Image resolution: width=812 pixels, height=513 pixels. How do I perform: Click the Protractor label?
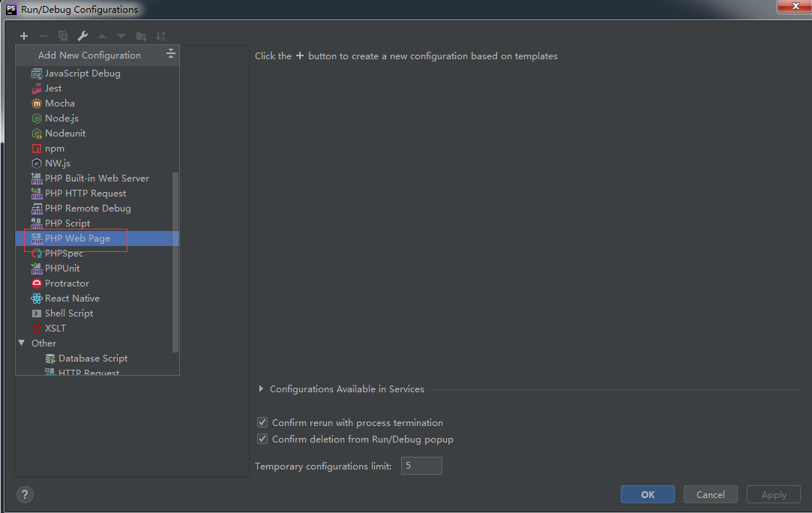pyautogui.click(x=67, y=283)
